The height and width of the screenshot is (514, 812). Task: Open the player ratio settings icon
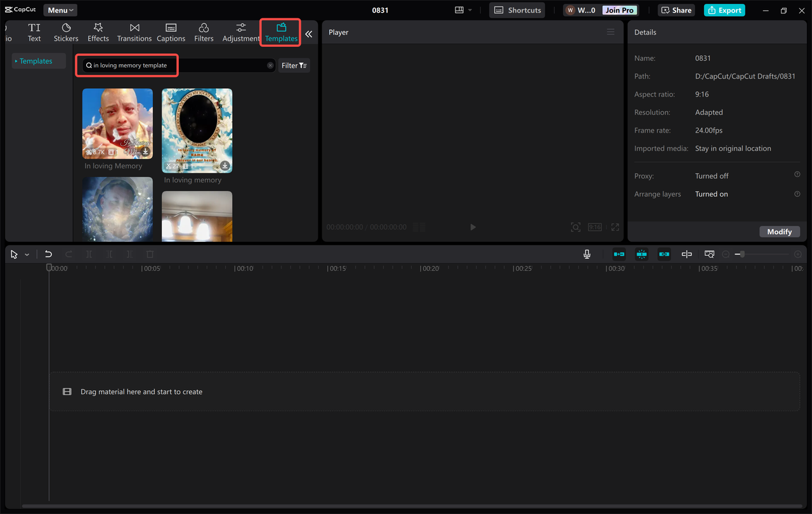click(594, 227)
